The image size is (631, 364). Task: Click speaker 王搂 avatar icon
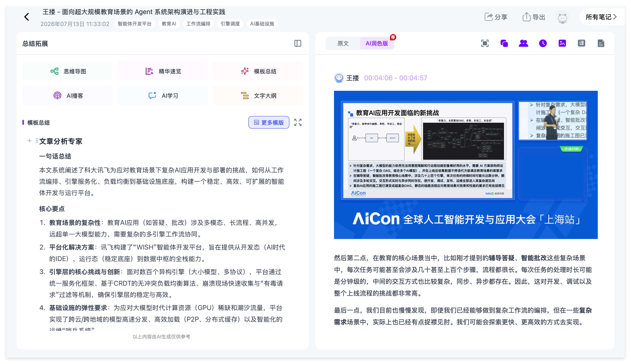tap(339, 78)
